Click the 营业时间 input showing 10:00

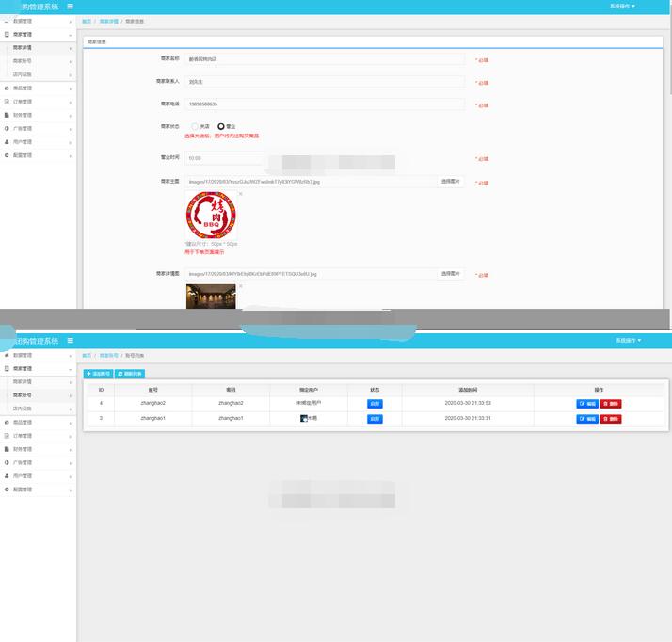(x=224, y=158)
